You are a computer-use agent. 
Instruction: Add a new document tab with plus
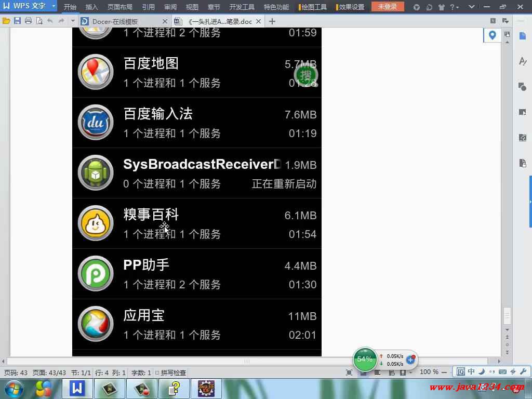click(272, 21)
